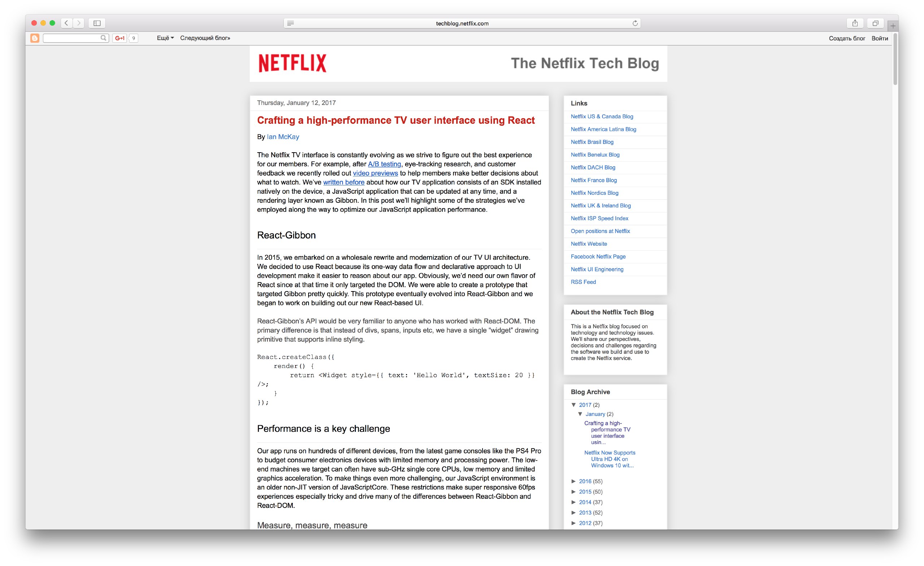Collapse the 2017 archive triangle

point(574,405)
